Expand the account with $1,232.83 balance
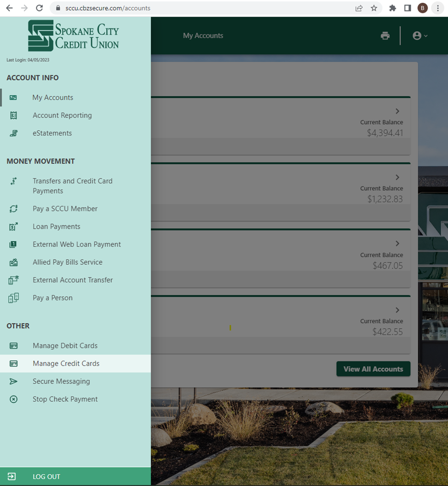Screen dimensions: 448x486 [x=397, y=177]
